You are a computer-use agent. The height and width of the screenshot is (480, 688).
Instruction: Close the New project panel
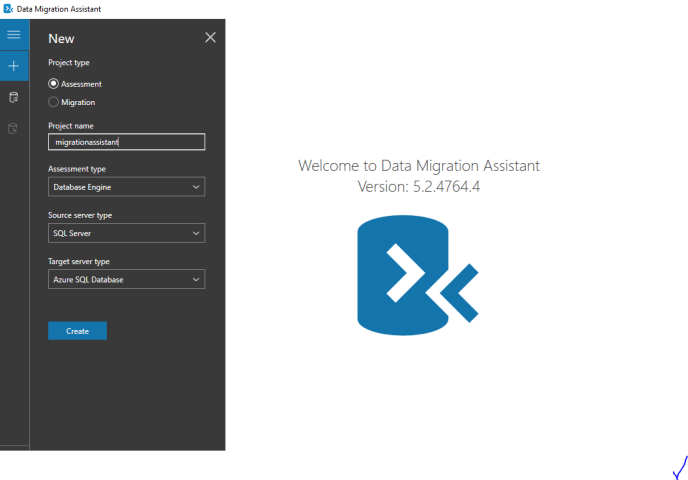pos(210,37)
